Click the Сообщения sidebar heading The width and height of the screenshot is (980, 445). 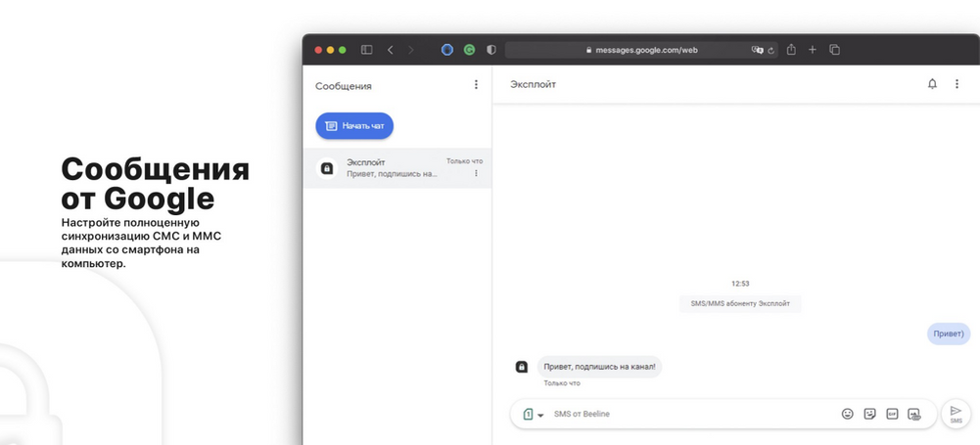[343, 86]
